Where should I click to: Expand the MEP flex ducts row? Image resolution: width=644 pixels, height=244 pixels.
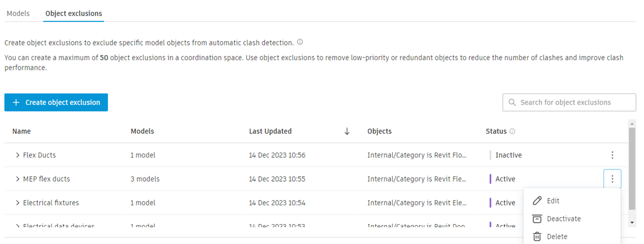click(x=18, y=179)
